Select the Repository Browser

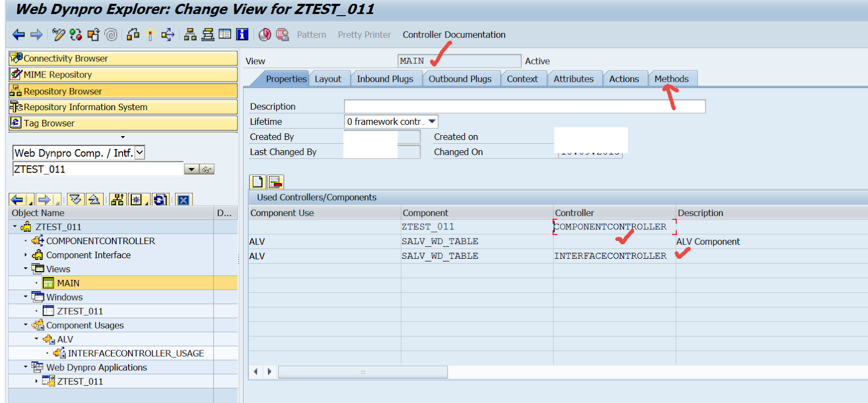pos(123,91)
